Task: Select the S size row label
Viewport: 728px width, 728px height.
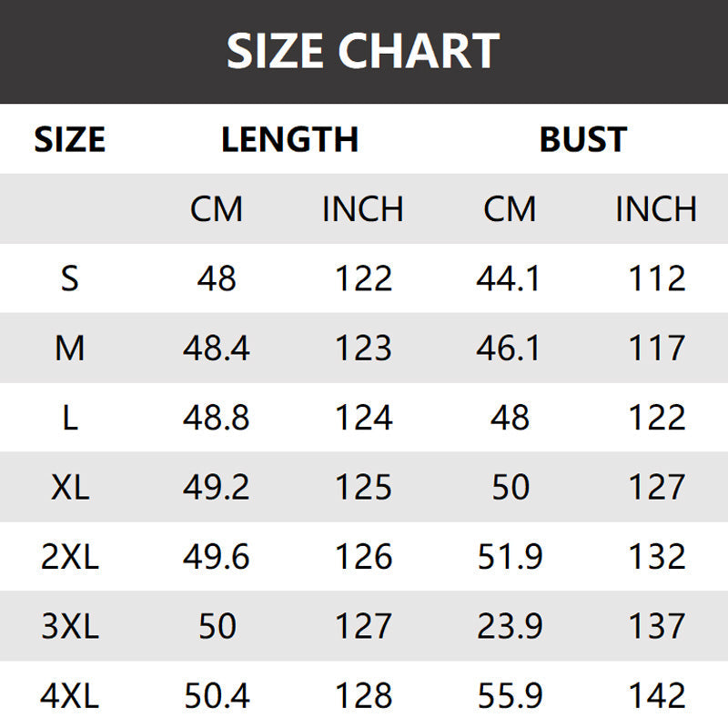Action: pos(70,278)
